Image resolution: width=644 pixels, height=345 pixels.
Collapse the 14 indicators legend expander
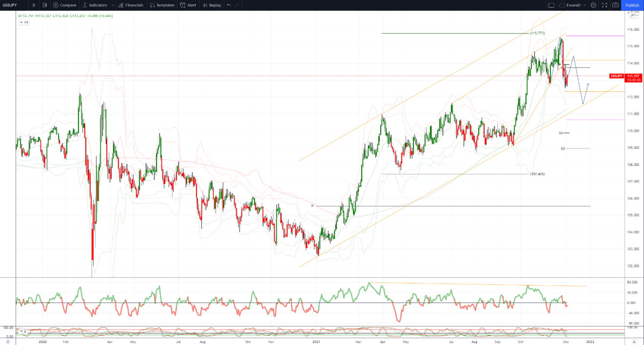23,22
